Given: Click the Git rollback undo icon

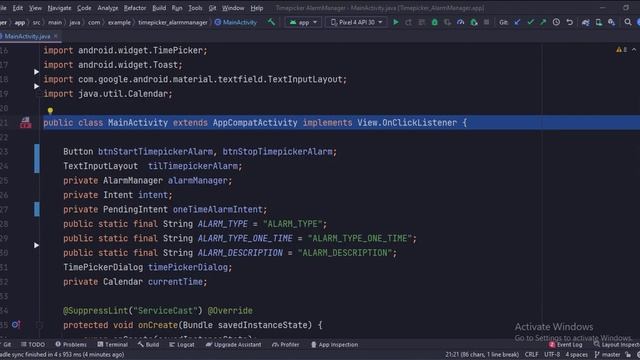Looking at the screenshot, I should click(x=569, y=22).
